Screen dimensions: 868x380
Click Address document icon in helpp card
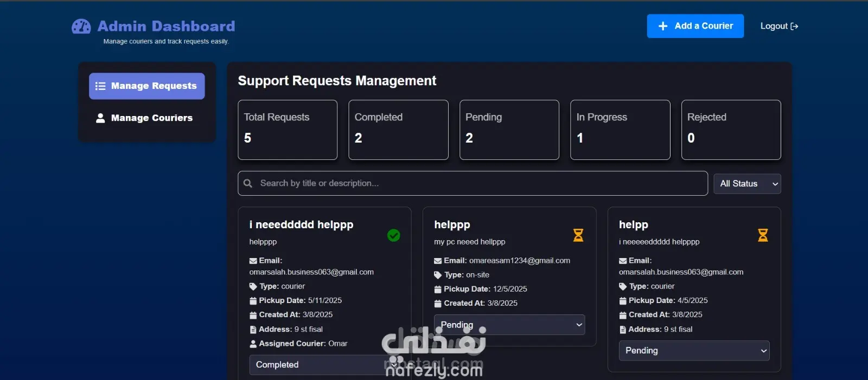click(x=623, y=330)
